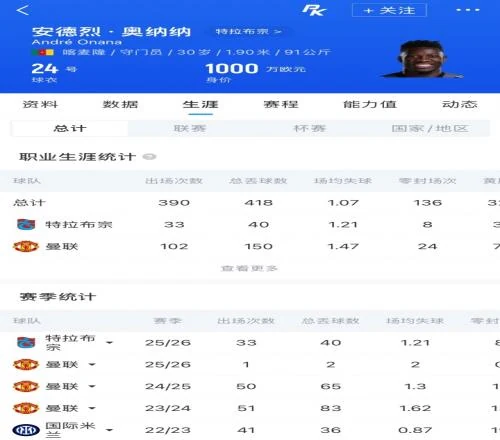
Task: Follow player with 关注 button
Action: pos(389,10)
